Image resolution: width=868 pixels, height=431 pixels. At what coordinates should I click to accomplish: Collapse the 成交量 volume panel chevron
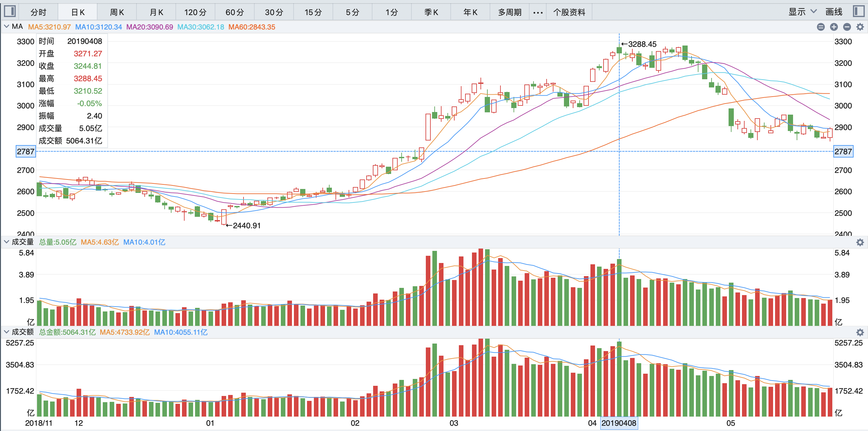point(7,242)
